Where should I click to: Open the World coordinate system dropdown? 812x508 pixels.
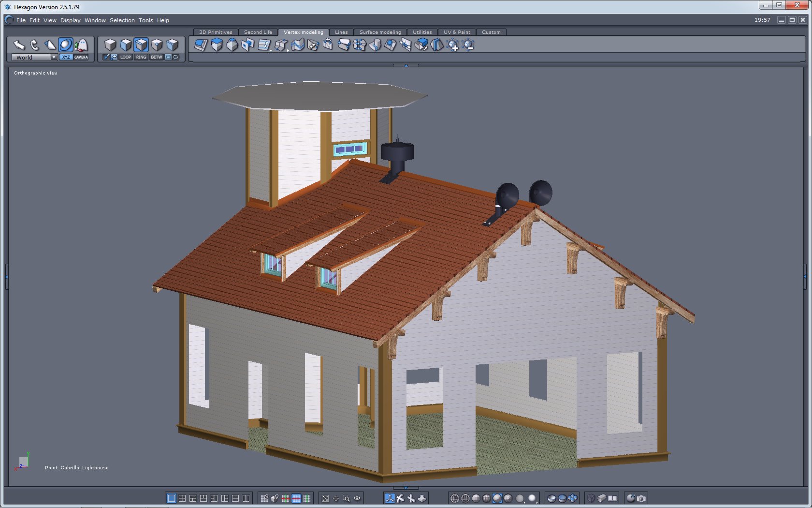(35, 57)
